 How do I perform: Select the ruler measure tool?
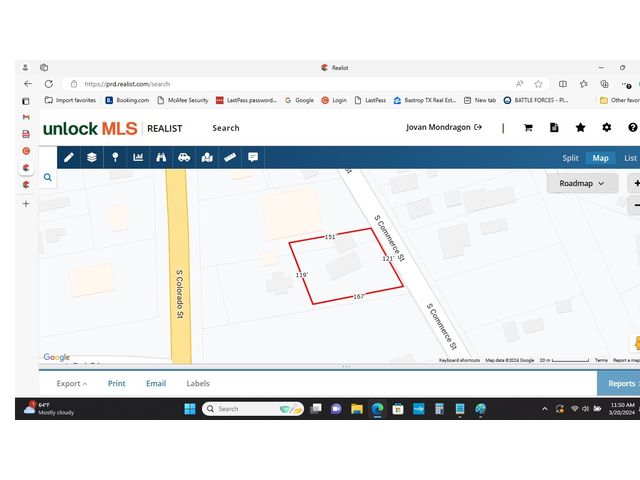coord(230,157)
